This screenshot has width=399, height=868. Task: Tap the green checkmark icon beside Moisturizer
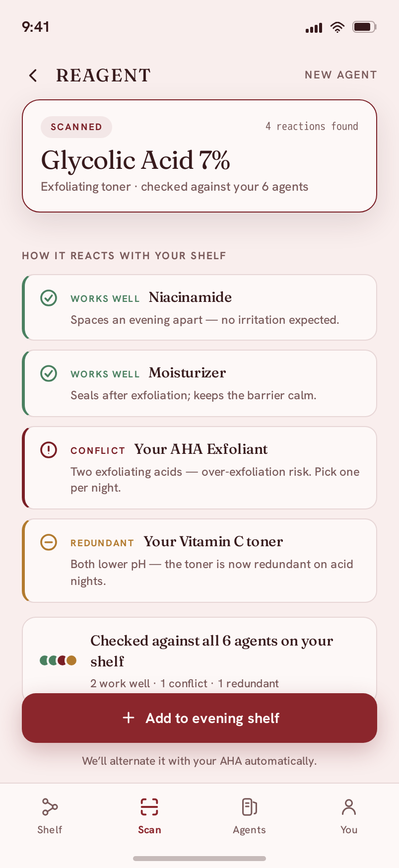pyautogui.click(x=49, y=373)
